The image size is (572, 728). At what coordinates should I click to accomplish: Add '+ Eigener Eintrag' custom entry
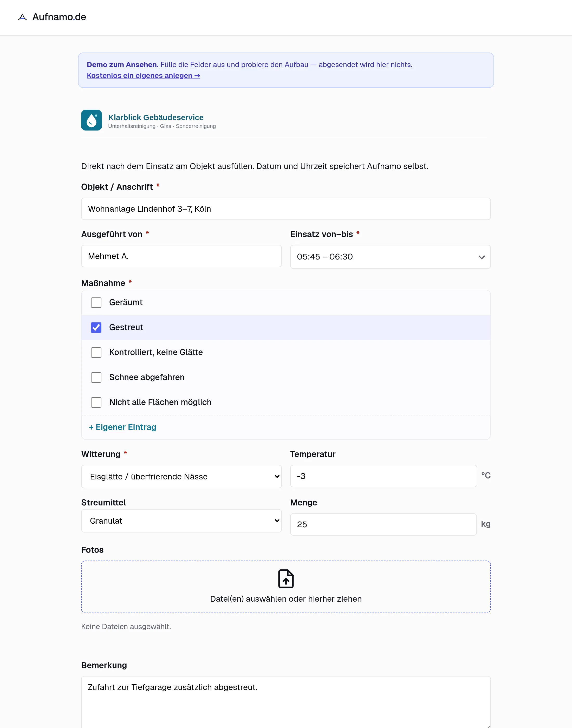pyautogui.click(x=122, y=427)
